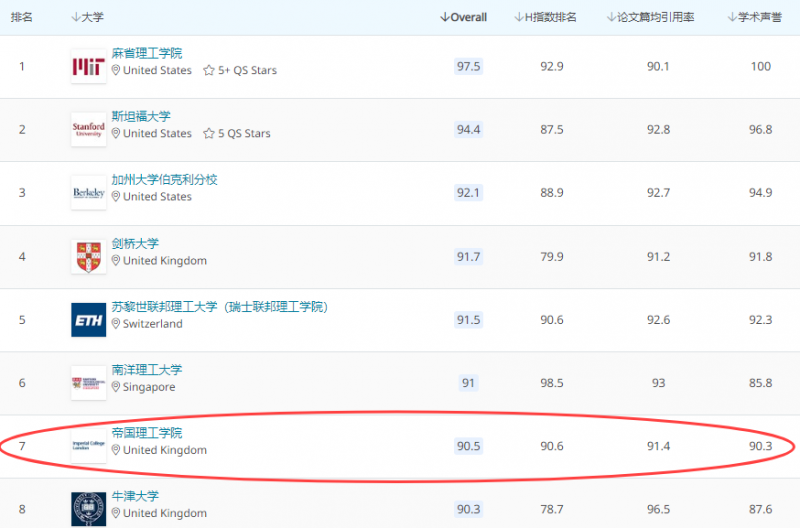Image resolution: width=800 pixels, height=528 pixels.
Task: Open the 牛津大学 link
Action: (x=135, y=496)
